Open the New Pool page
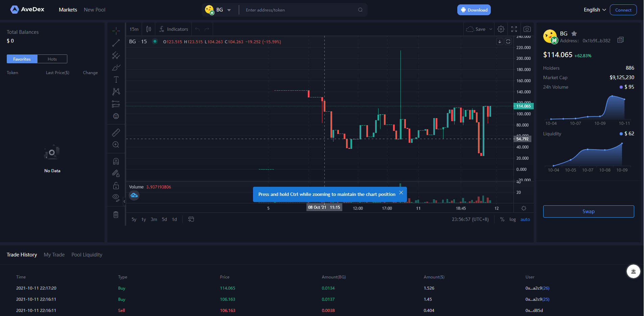Image resolution: width=644 pixels, height=316 pixels. (95, 10)
